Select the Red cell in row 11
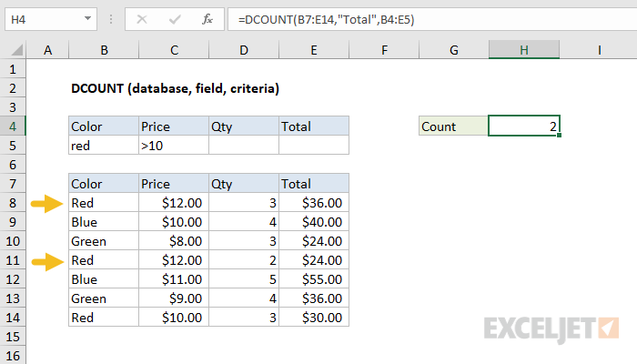 pos(104,260)
